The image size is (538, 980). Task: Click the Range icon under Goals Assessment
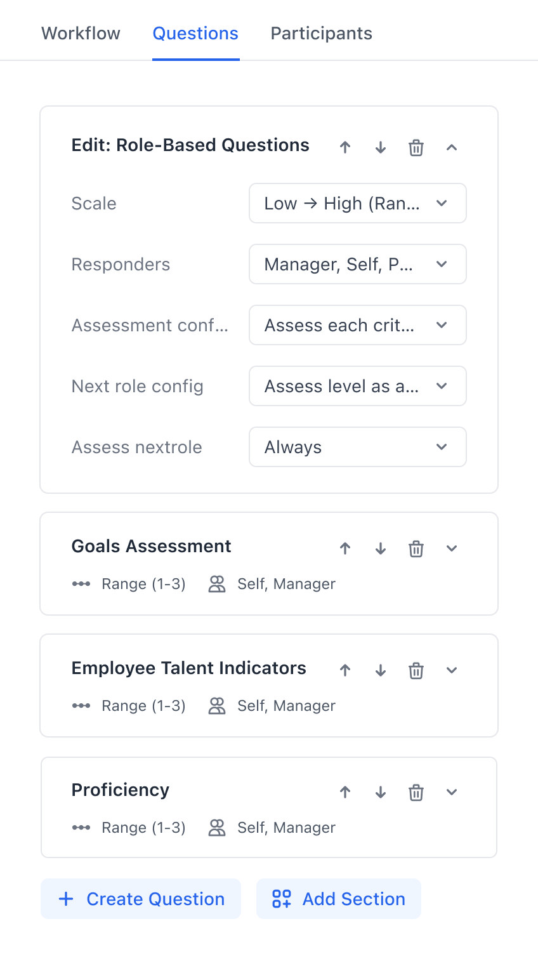[82, 583]
